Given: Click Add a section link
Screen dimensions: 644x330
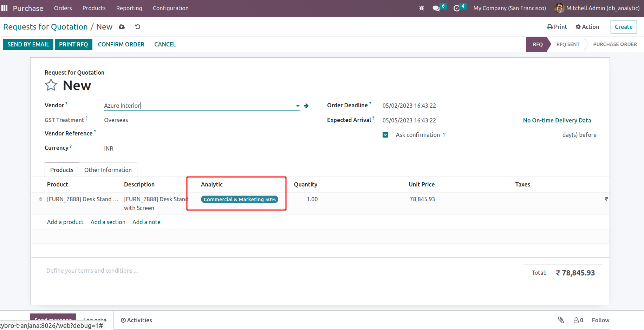Looking at the screenshot, I should coord(108,222).
